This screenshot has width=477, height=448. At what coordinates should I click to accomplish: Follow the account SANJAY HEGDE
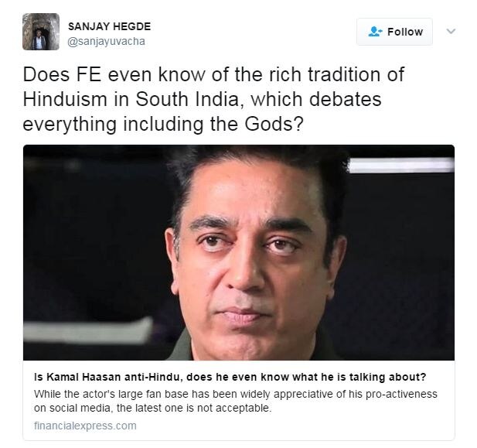394,32
